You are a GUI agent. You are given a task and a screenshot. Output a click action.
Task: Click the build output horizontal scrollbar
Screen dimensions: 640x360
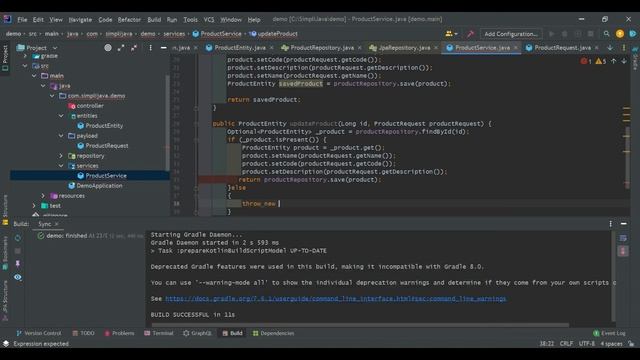(360, 325)
